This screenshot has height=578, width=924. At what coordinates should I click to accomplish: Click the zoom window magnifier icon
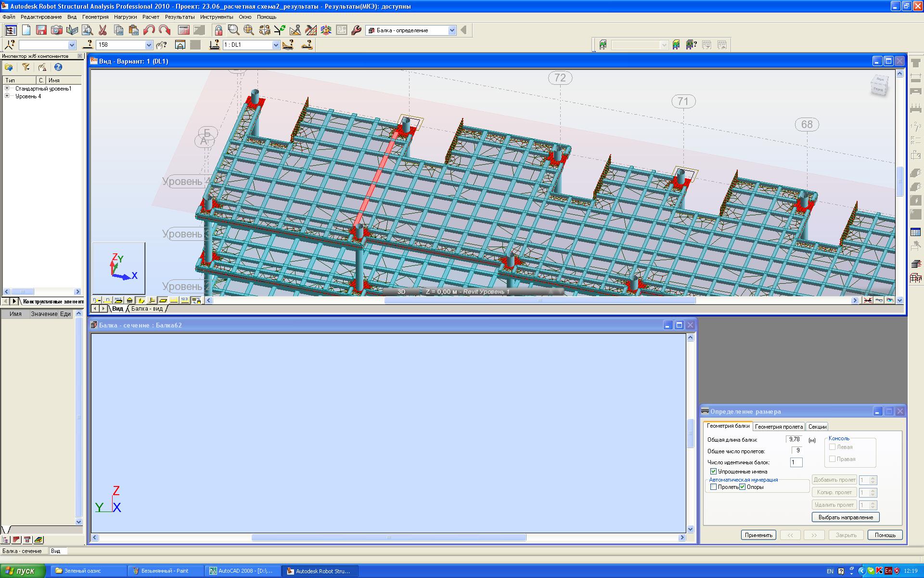click(233, 30)
